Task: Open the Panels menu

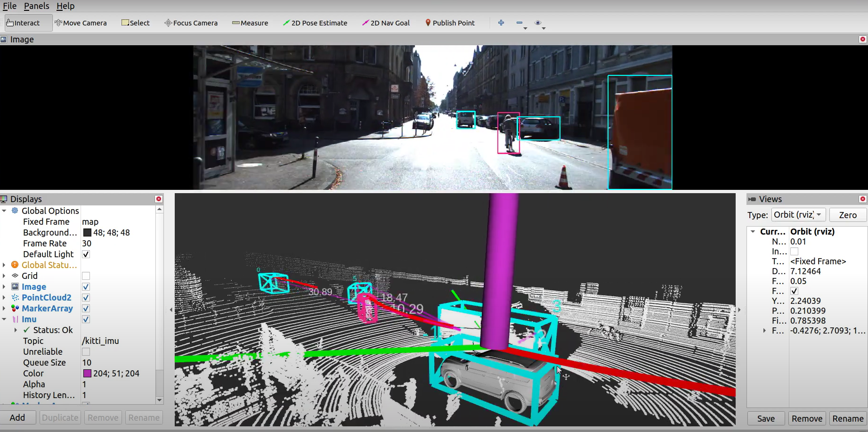Action: 36,6
